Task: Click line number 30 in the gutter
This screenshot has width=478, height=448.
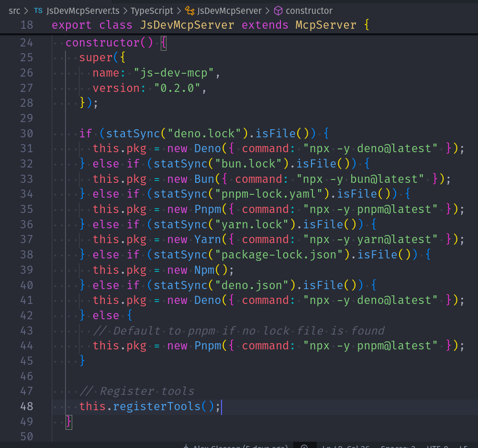Action: [x=27, y=134]
